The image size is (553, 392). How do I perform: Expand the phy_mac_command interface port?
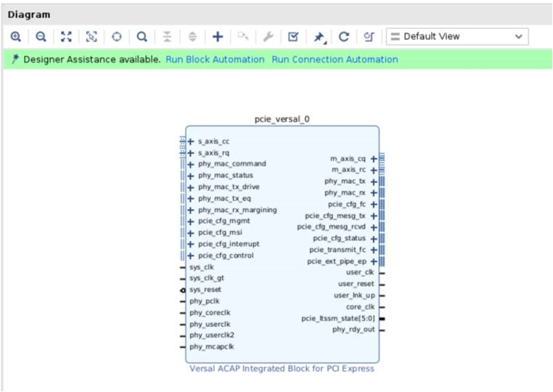click(x=191, y=164)
